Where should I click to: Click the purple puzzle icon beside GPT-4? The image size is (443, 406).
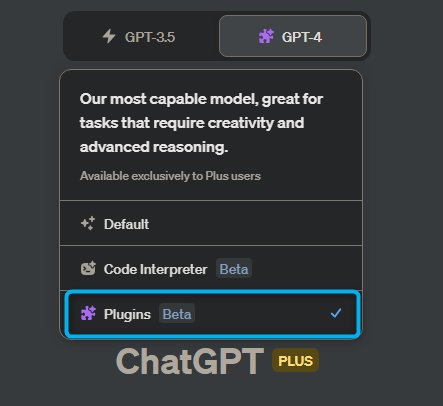pyautogui.click(x=266, y=36)
